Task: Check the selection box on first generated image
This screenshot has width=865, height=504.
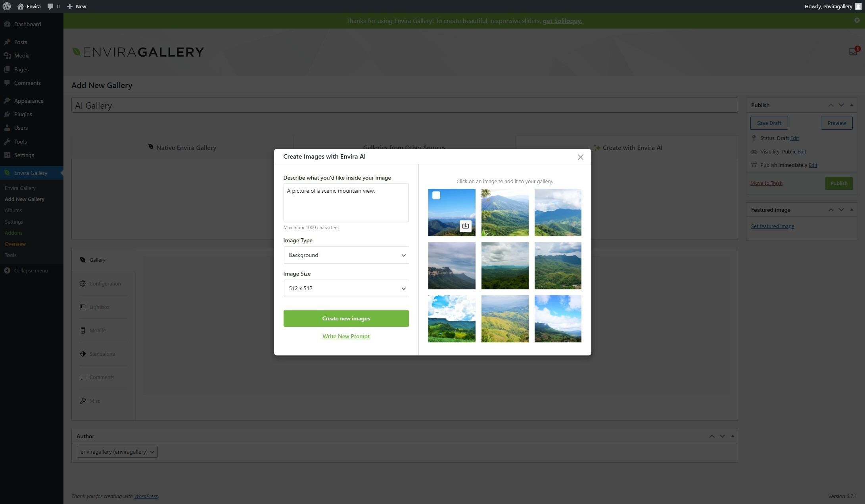Action: click(436, 195)
